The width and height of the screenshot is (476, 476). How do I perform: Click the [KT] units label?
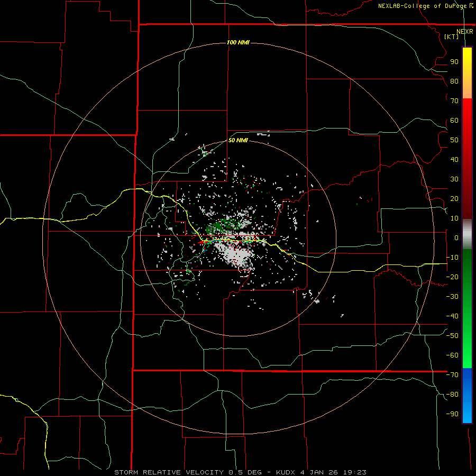pyautogui.click(x=452, y=36)
